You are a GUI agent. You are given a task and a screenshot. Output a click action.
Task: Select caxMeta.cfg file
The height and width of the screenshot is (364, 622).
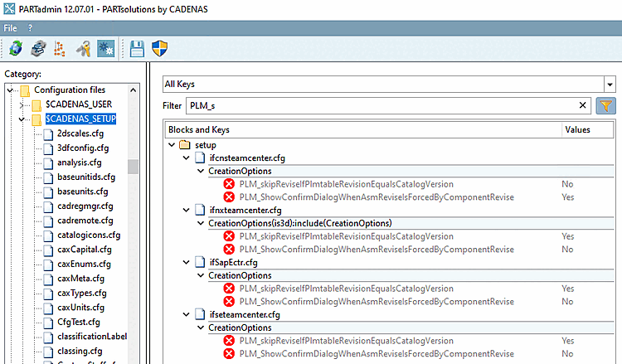81,279
